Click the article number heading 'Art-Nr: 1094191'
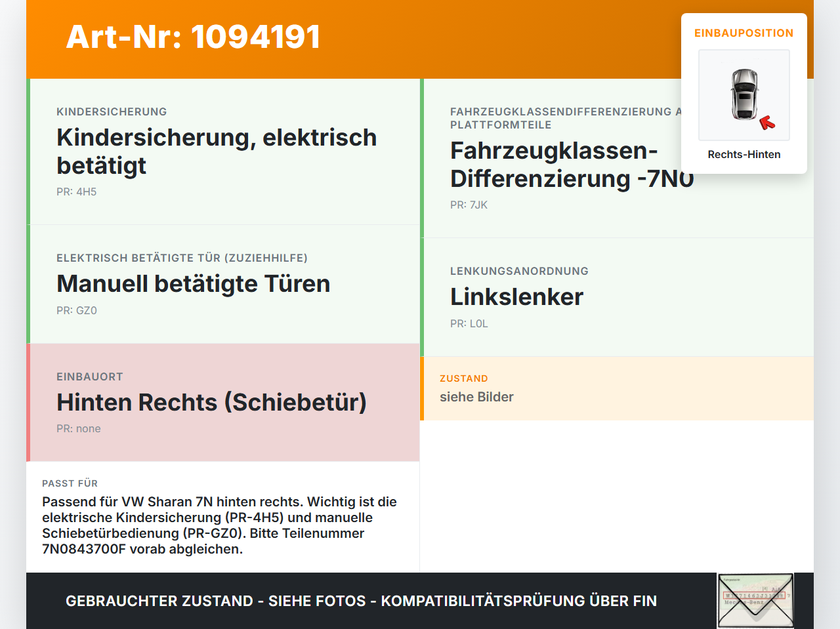 [x=194, y=37]
